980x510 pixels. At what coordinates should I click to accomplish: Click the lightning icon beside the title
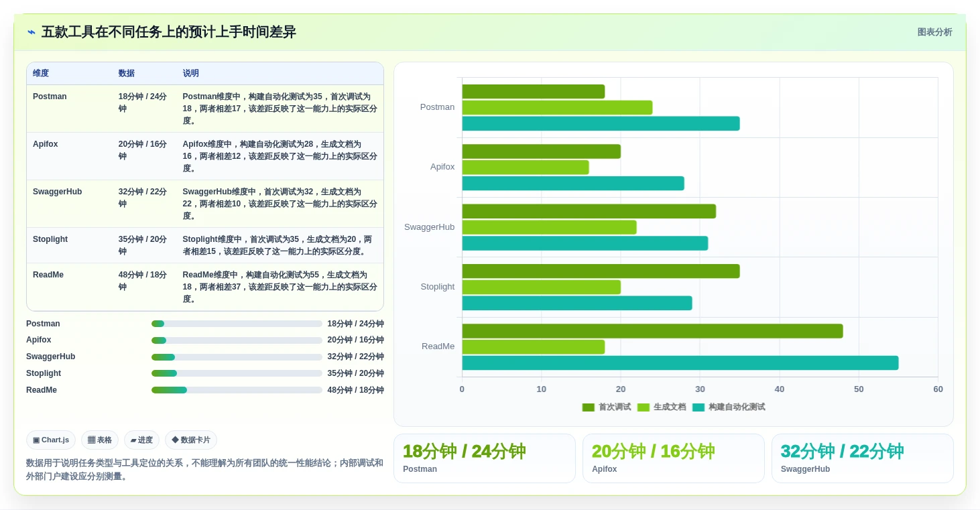[32, 32]
